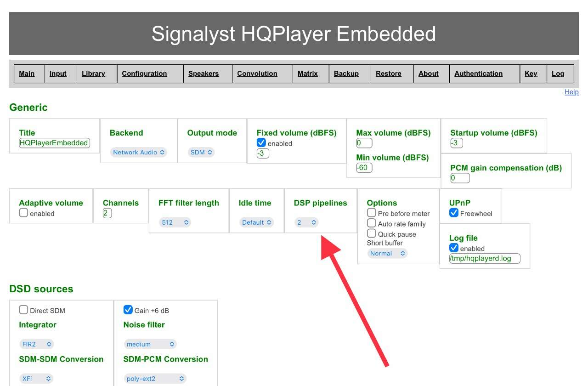Enable the Adaptive volume checkbox

23,213
